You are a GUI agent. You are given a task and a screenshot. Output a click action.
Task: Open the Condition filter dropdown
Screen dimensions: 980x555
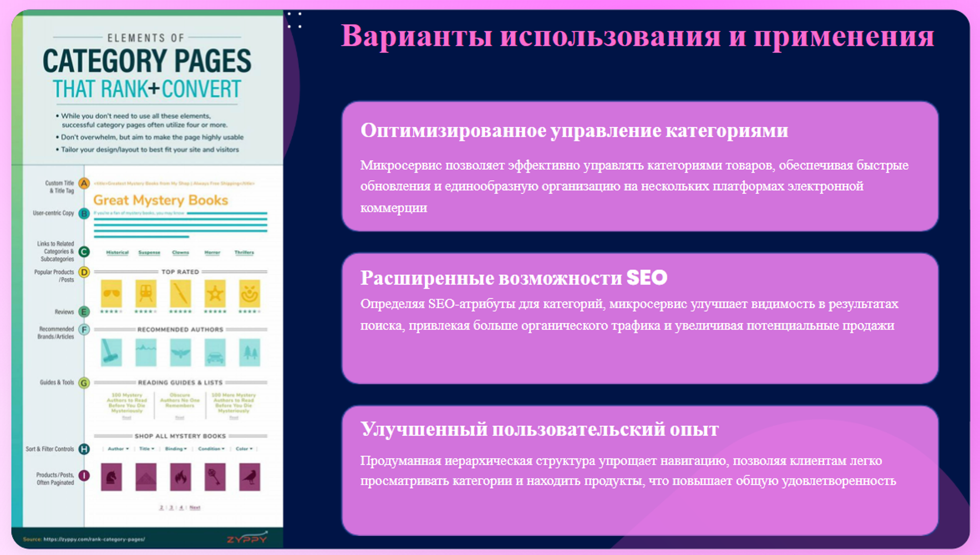211,449
